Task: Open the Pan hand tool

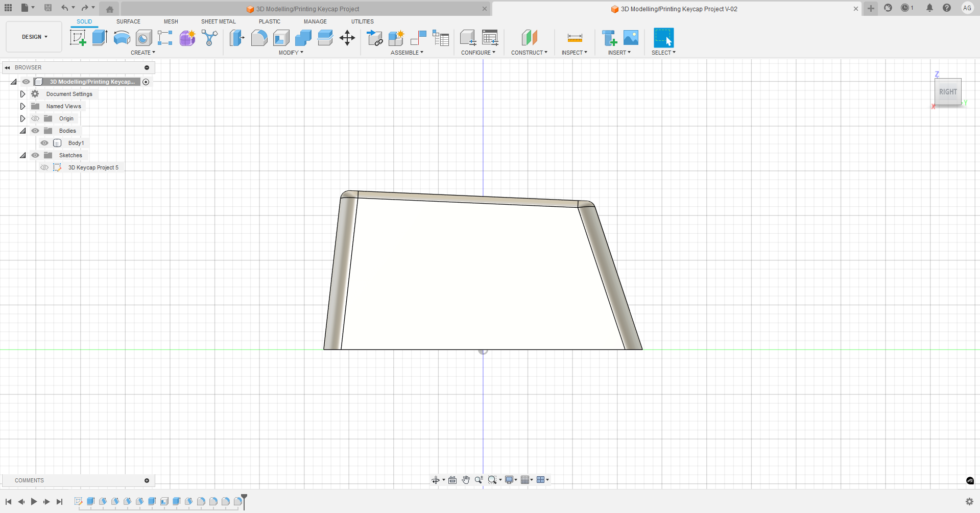Action: click(466, 480)
